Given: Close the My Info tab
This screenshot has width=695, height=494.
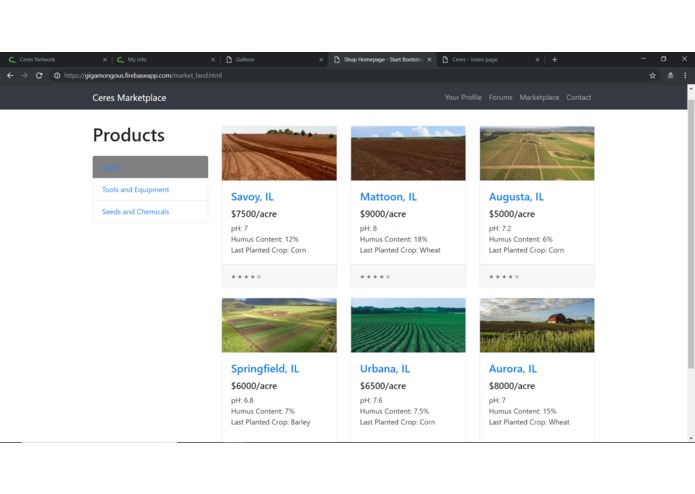Looking at the screenshot, I should [213, 59].
